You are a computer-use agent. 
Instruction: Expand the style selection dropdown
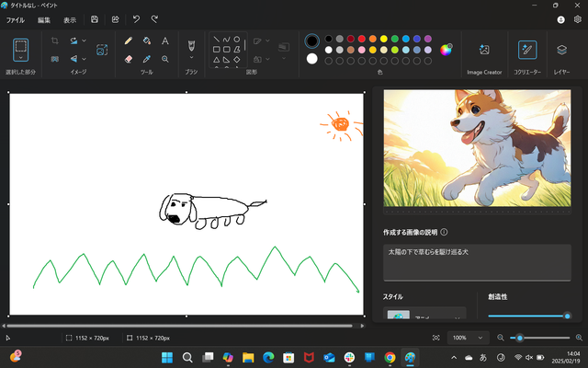point(424,315)
